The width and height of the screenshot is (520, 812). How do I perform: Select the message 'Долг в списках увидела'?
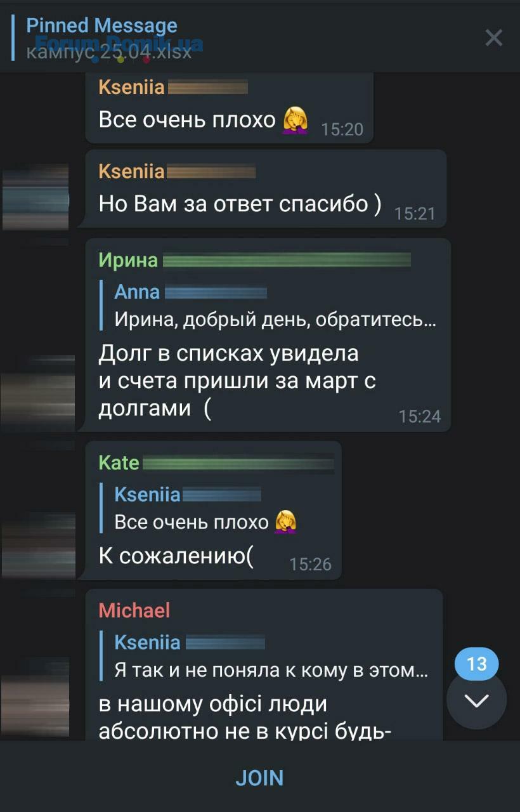tap(268, 335)
